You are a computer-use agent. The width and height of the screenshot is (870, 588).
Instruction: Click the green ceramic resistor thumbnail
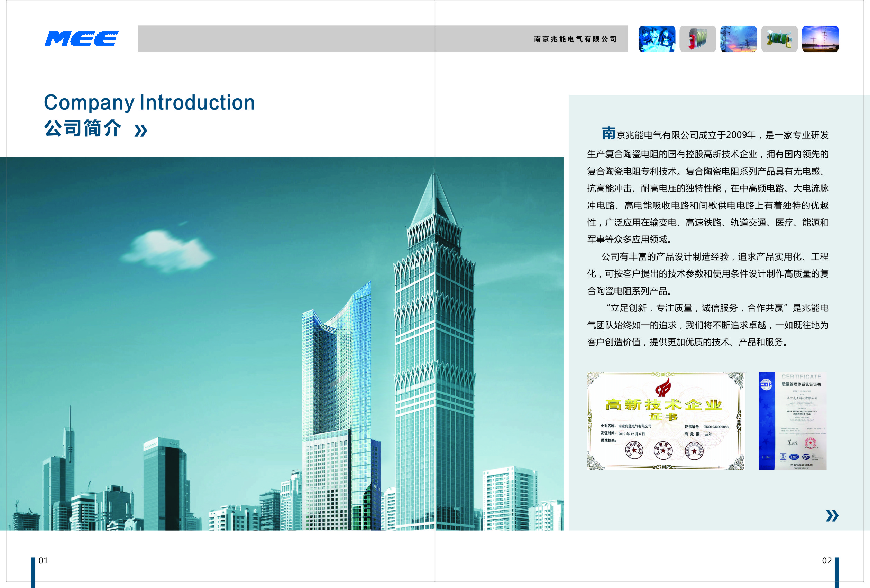[779, 39]
